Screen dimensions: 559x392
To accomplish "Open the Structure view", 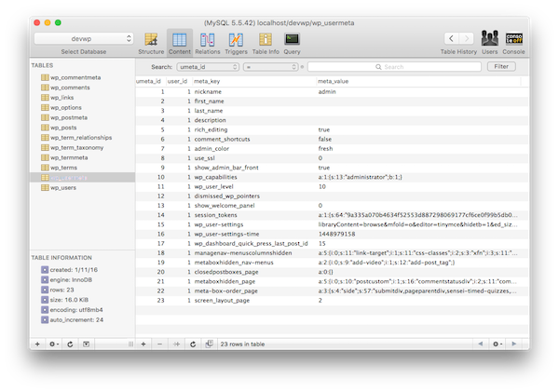I will click(x=151, y=41).
